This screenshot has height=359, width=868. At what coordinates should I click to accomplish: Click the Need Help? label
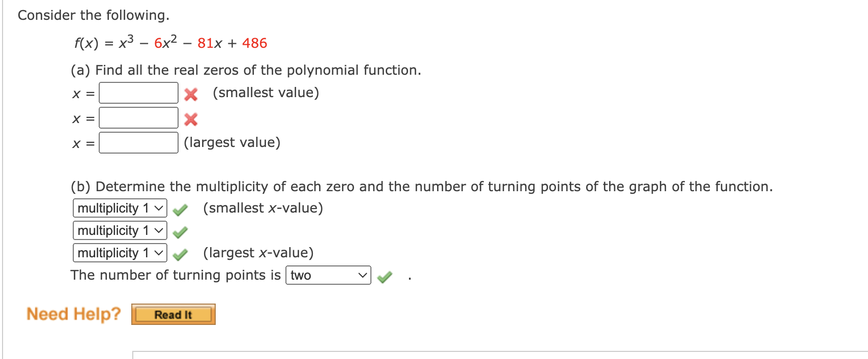tap(74, 314)
